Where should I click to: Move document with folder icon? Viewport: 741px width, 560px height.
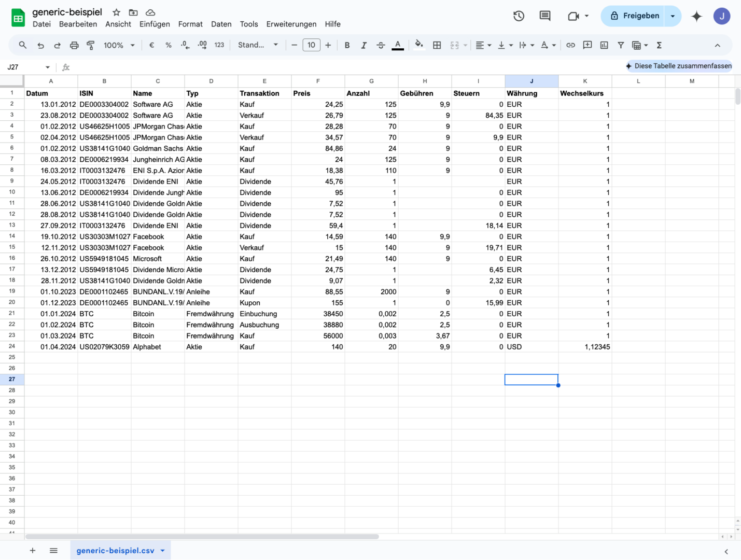point(133,12)
